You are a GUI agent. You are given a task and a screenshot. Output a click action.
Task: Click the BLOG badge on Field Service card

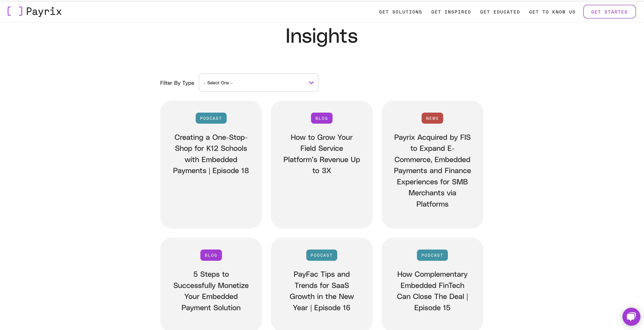click(x=322, y=118)
